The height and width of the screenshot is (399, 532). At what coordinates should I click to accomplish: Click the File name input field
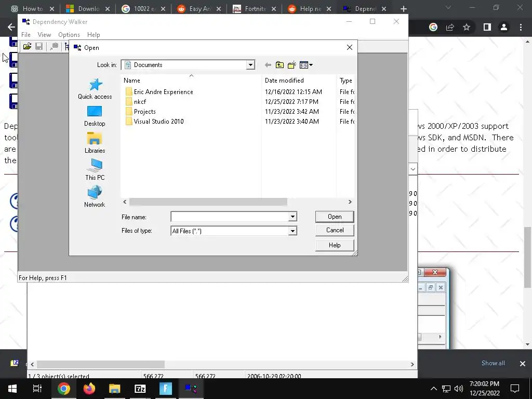230,217
